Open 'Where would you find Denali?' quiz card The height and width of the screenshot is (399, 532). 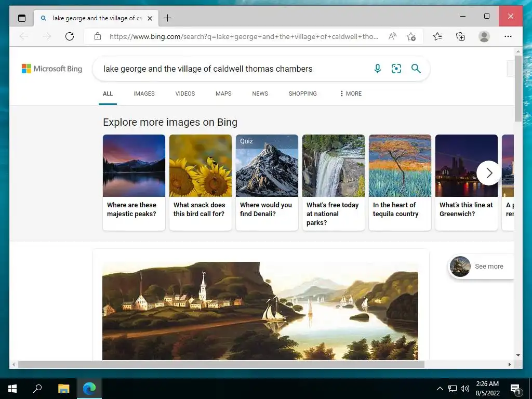click(267, 182)
